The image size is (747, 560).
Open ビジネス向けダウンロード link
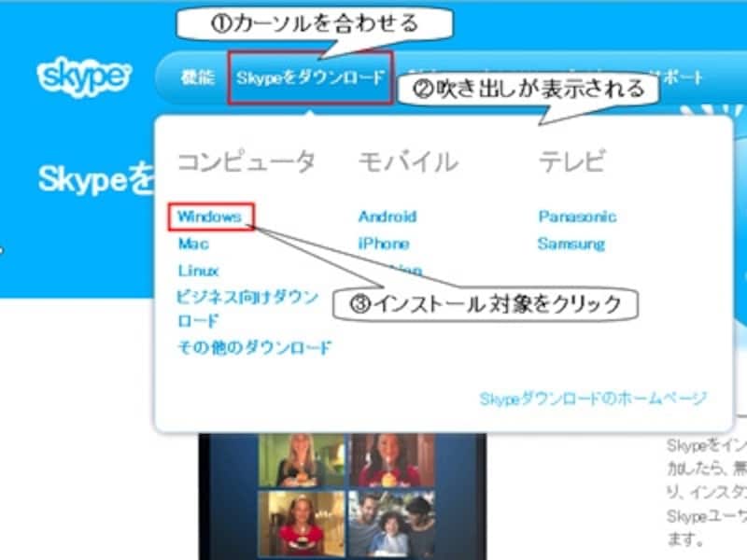point(247,309)
